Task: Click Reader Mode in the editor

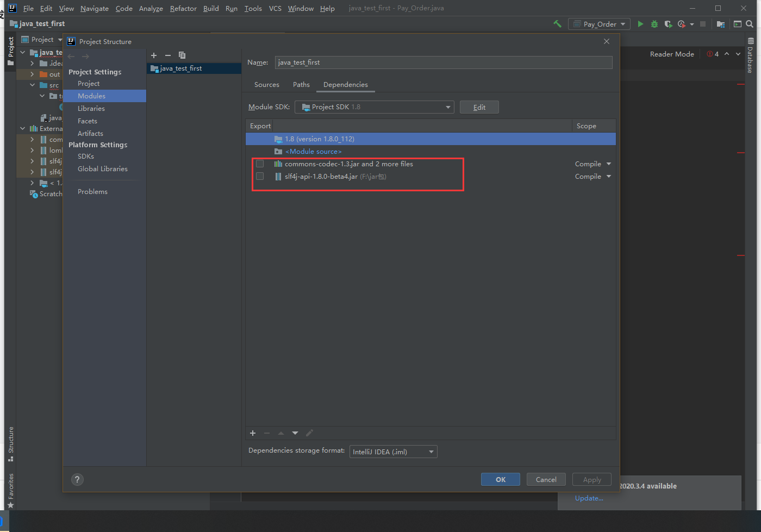Action: pos(672,54)
